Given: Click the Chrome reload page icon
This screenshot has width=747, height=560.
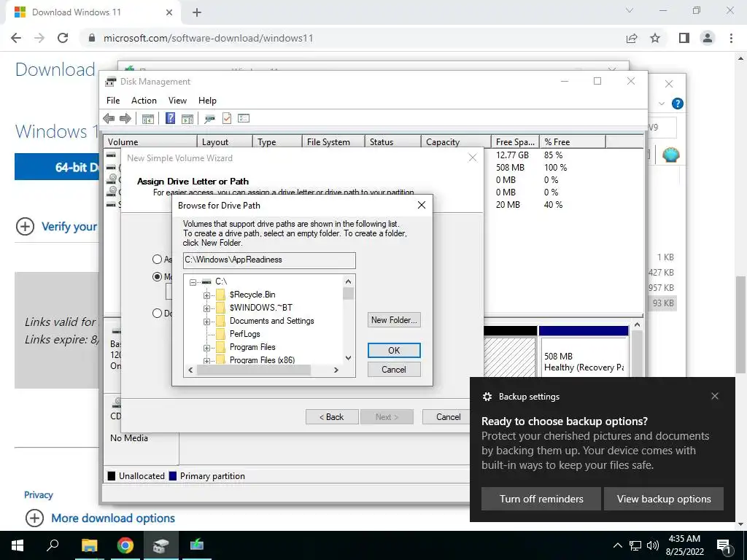Looking at the screenshot, I should pyautogui.click(x=63, y=38).
